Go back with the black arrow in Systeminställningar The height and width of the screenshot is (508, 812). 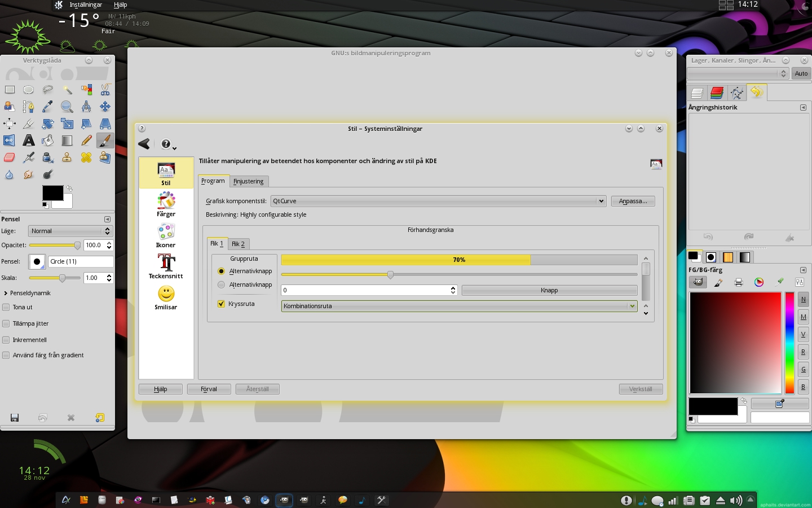[144, 144]
